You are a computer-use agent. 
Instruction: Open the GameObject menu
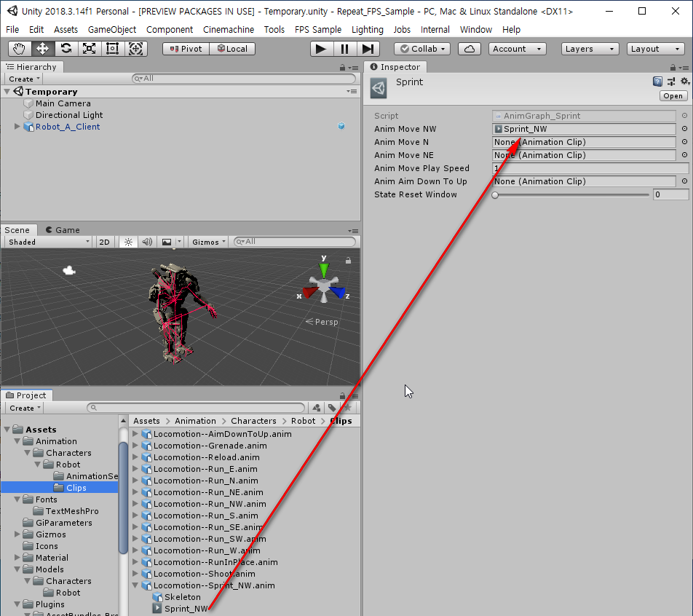(112, 30)
